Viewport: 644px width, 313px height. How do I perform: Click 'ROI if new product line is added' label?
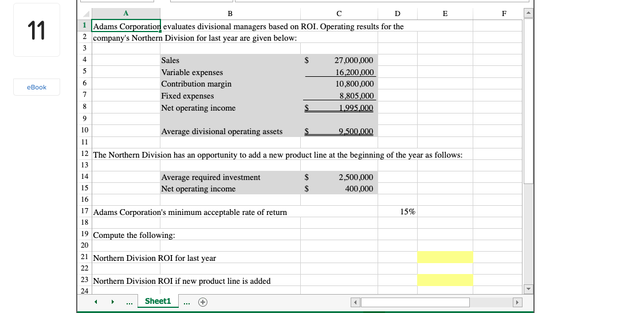coord(214,281)
